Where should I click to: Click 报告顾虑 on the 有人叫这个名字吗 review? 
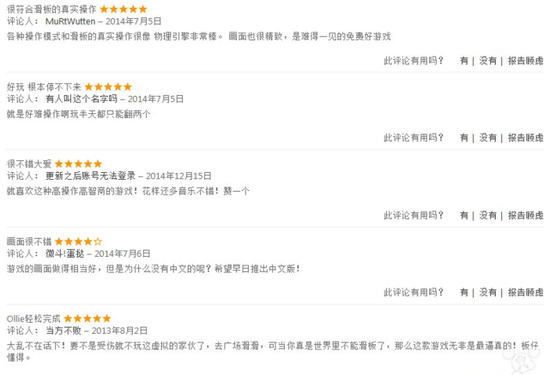pos(525,138)
